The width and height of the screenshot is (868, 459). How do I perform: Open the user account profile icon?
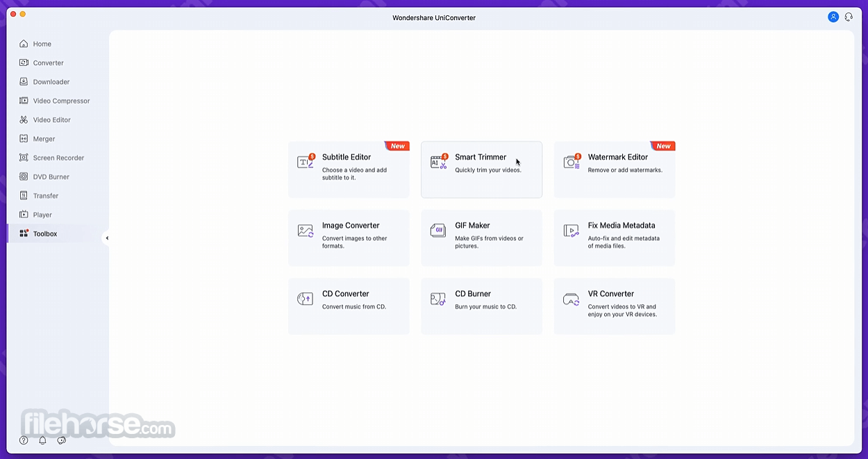pyautogui.click(x=833, y=17)
